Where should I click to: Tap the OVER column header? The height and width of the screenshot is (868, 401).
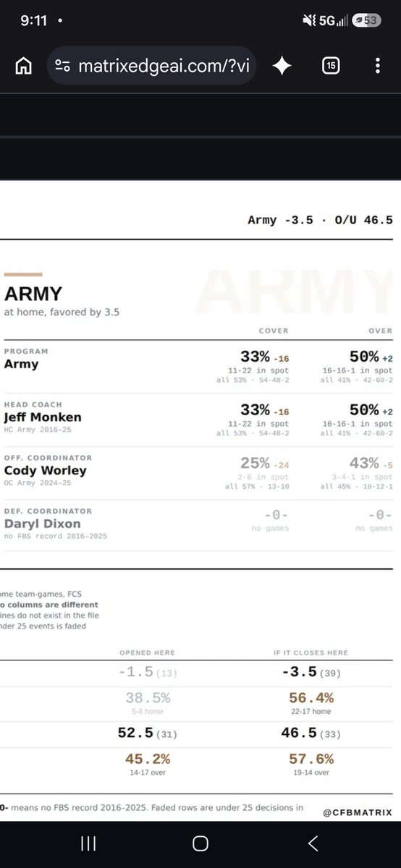pyautogui.click(x=380, y=331)
